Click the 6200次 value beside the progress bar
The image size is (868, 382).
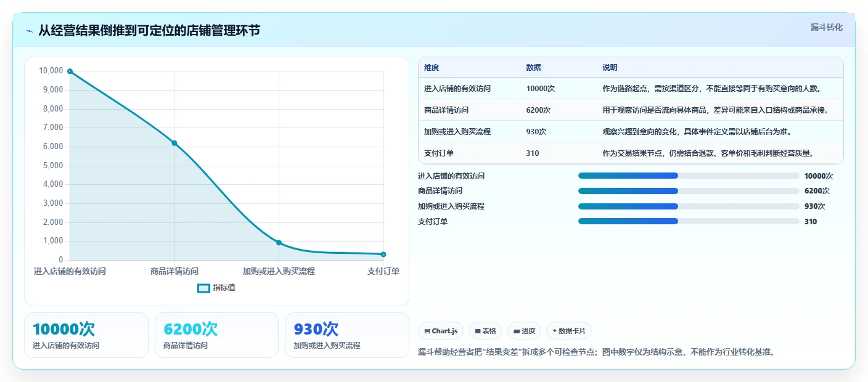pyautogui.click(x=817, y=191)
